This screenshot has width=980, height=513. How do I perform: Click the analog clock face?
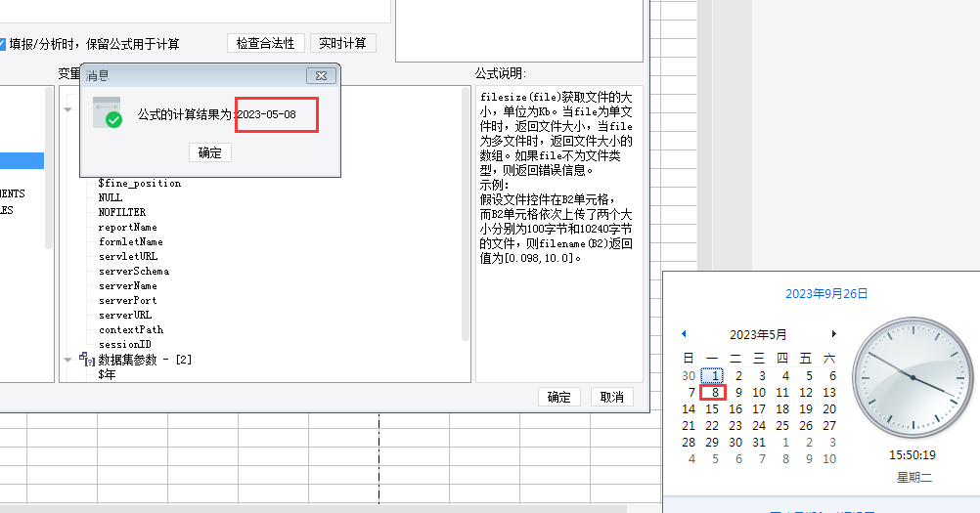point(913,377)
